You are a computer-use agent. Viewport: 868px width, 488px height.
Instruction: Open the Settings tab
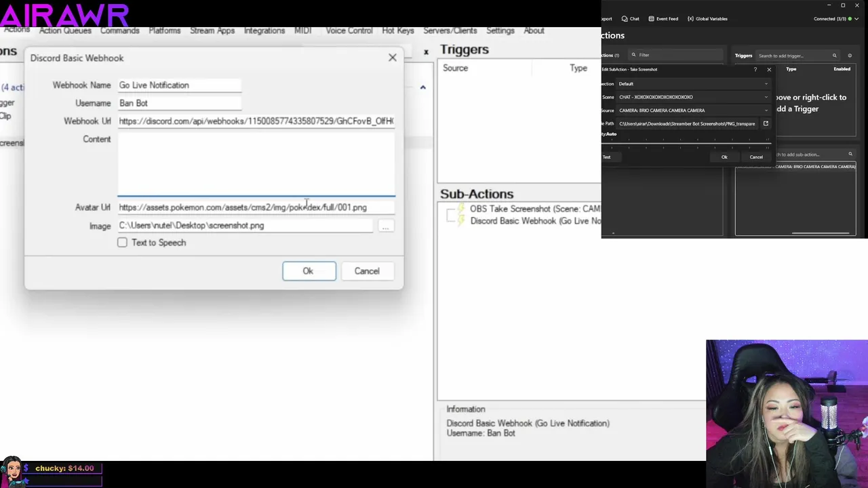pos(500,30)
